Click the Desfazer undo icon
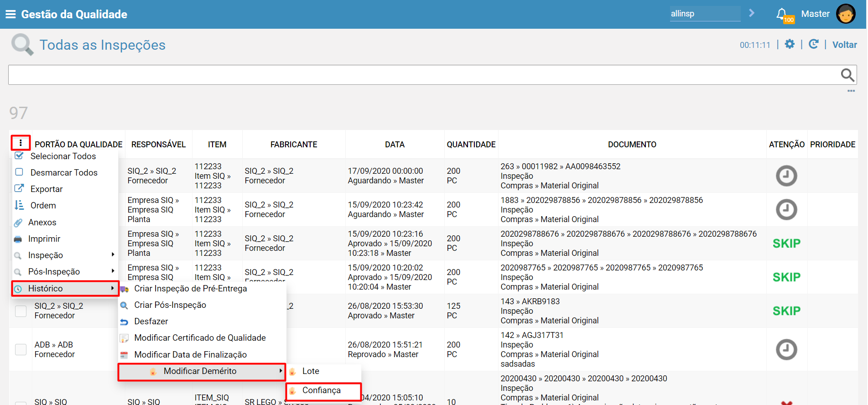 [124, 322]
